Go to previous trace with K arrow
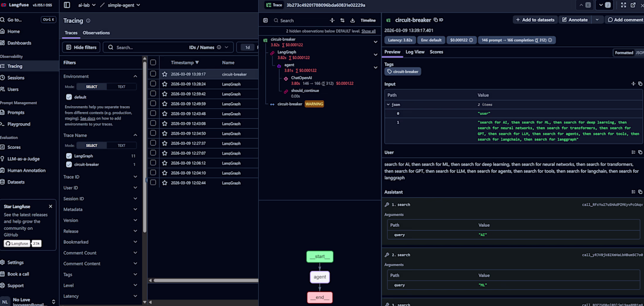The height and width of the screenshot is (306, 644). click(585, 5)
